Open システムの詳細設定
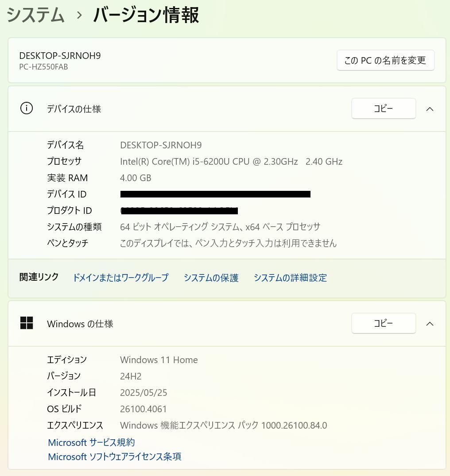The width and height of the screenshot is (450, 476). pos(291,278)
